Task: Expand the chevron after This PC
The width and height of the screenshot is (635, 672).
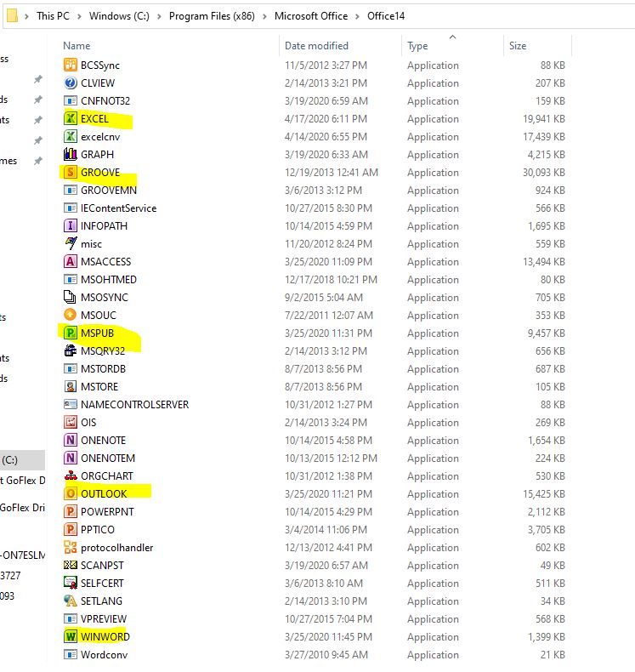Action: click(79, 16)
